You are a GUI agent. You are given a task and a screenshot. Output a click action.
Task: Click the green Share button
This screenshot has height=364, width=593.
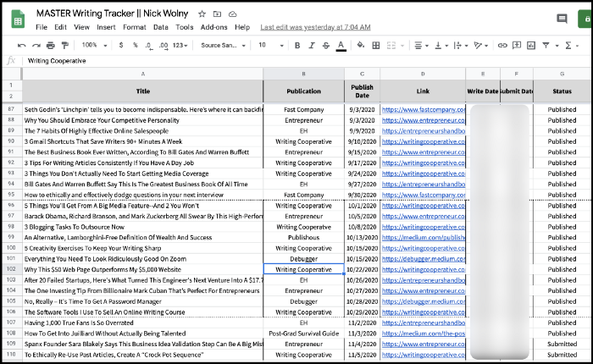pyautogui.click(x=585, y=19)
